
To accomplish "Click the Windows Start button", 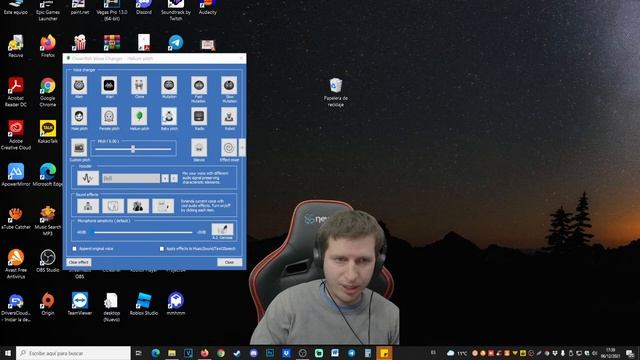I will click(x=8, y=353).
